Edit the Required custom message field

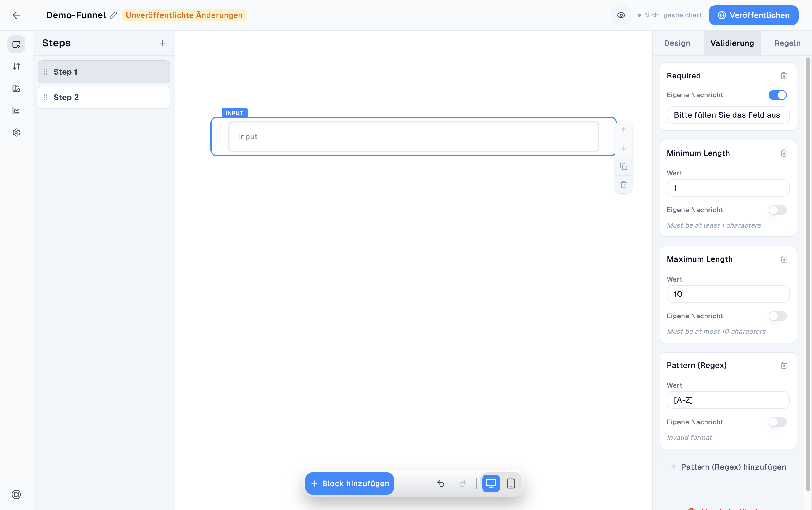point(728,115)
